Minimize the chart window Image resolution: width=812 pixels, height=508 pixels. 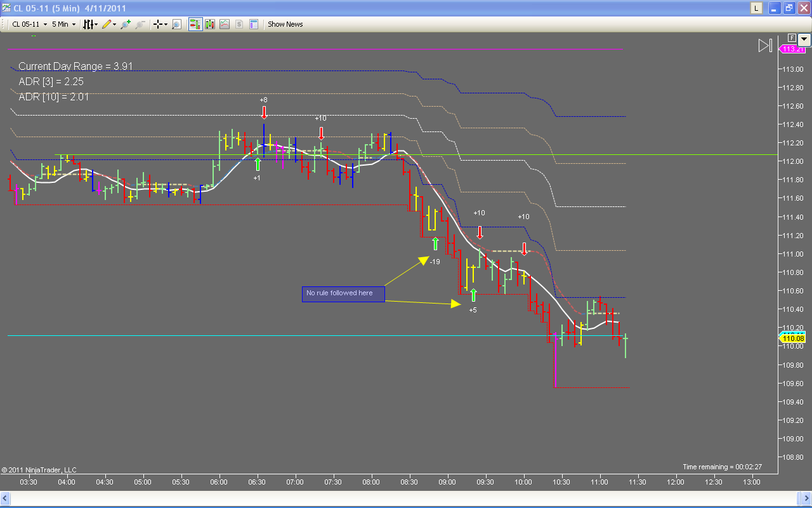pos(774,8)
